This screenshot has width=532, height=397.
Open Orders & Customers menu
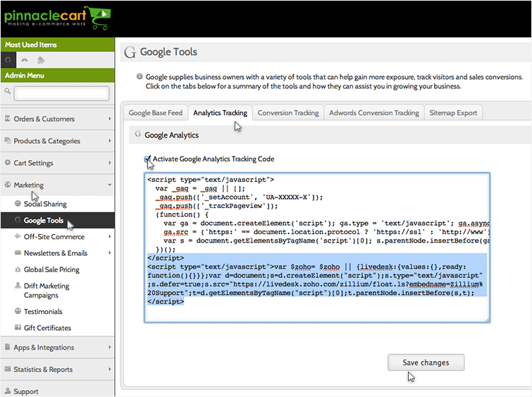click(x=57, y=119)
